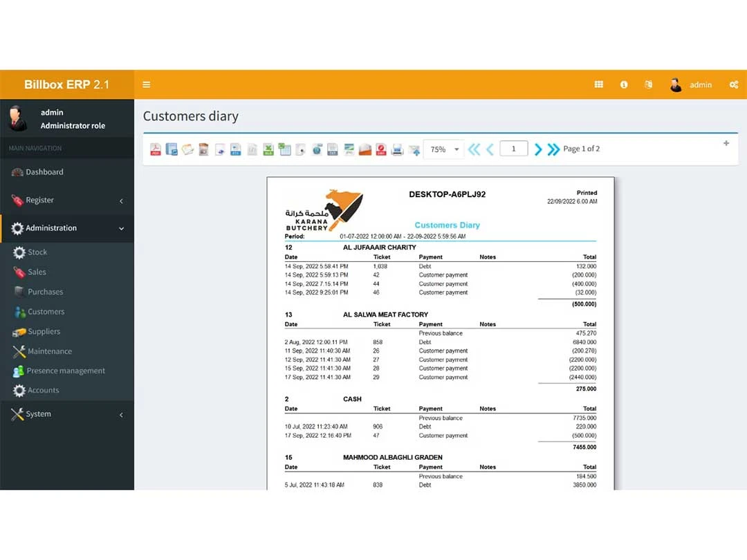Open the settings gear at top right

click(733, 84)
